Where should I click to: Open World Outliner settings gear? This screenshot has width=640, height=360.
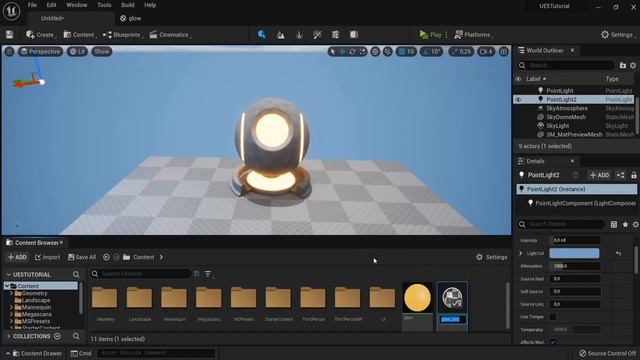(633, 65)
